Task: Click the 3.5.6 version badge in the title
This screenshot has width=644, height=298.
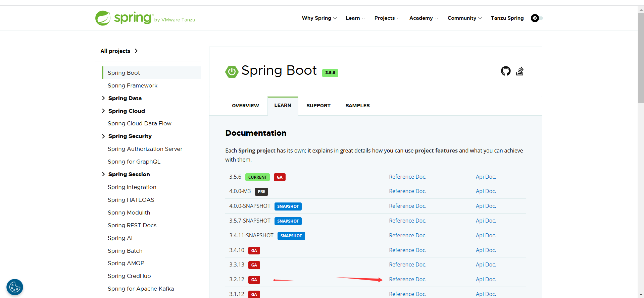Action: point(330,73)
